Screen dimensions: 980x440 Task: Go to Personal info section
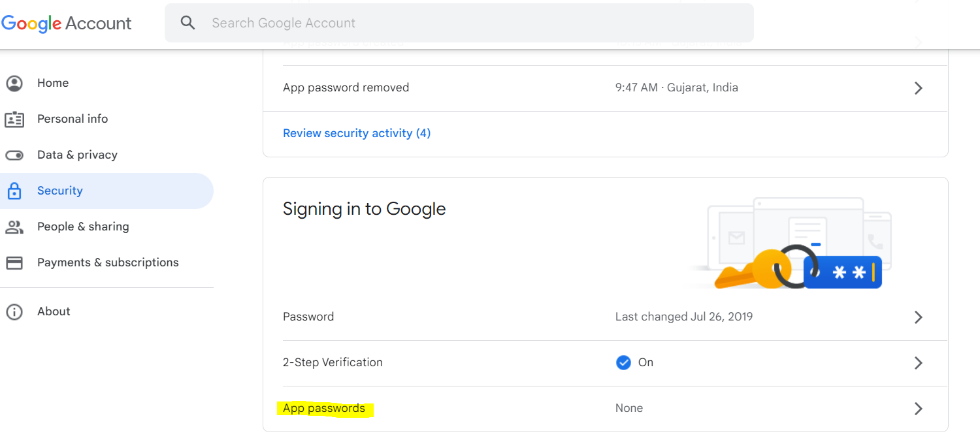pos(73,119)
